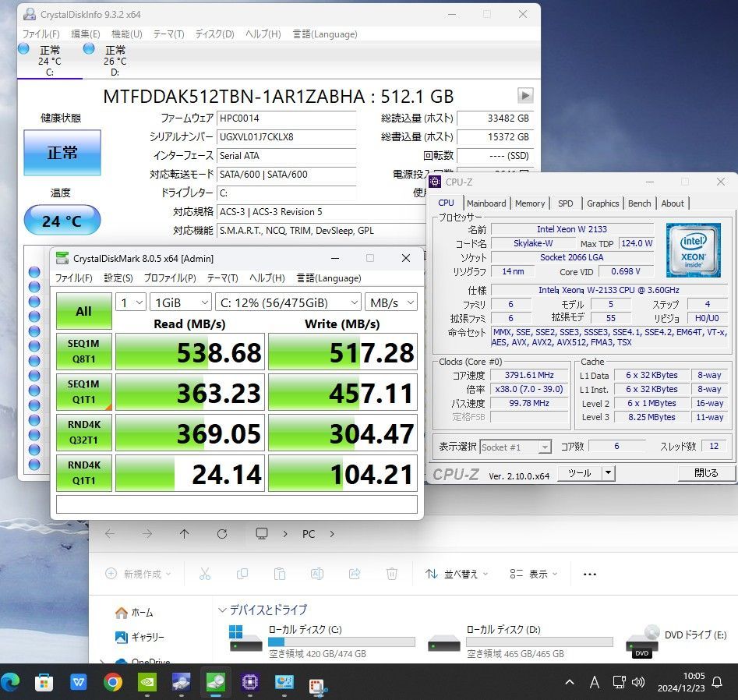Run the SEQ1M Q8T1 test
This screenshot has height=700, width=738.
pyautogui.click(x=84, y=352)
